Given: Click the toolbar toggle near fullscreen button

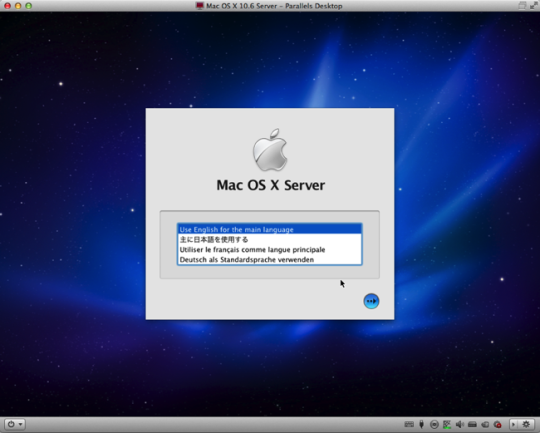Looking at the screenshot, I should (x=522, y=6).
